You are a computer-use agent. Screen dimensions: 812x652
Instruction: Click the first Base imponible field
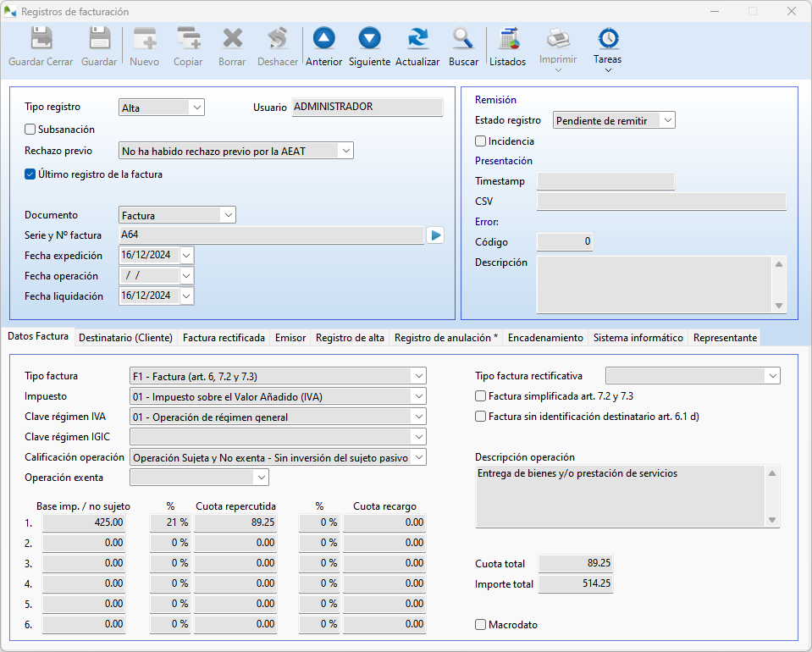pyautogui.click(x=84, y=523)
